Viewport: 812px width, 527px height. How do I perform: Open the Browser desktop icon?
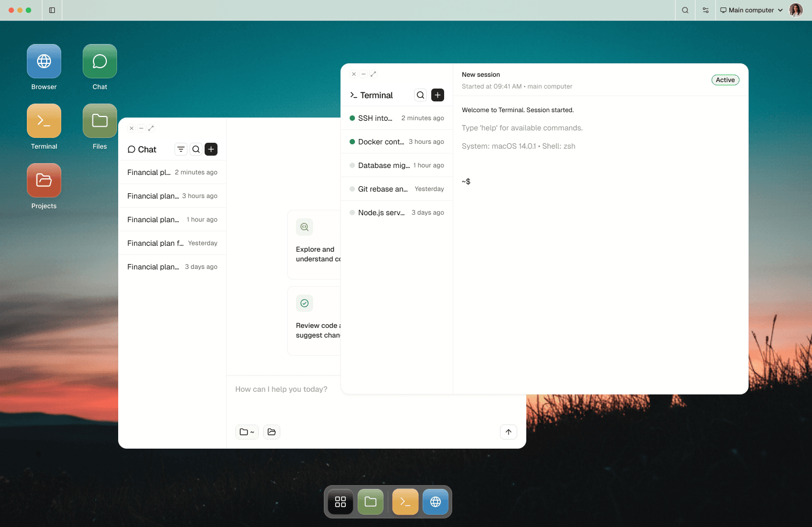(44, 61)
